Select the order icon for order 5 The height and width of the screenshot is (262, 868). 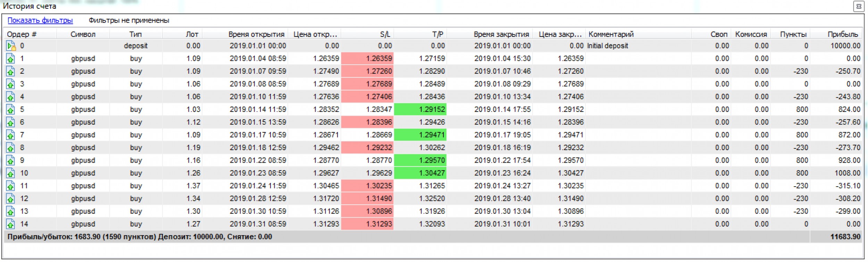pyautogui.click(x=11, y=110)
